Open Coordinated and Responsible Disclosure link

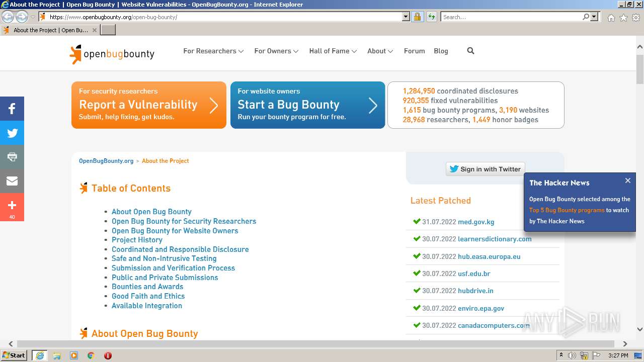pos(180,249)
